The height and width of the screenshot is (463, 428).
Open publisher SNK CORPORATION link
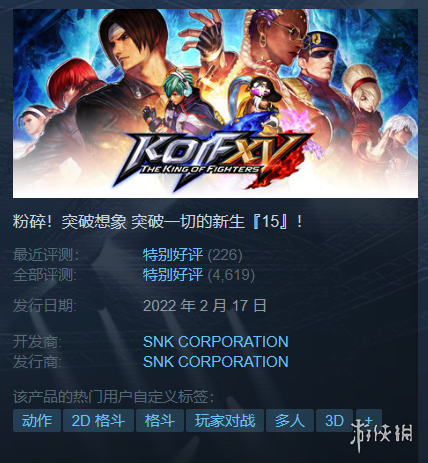click(216, 362)
